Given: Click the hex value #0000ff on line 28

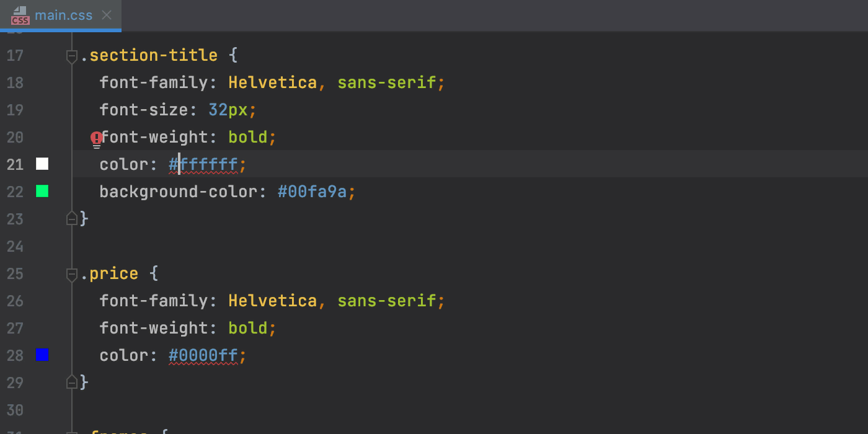Looking at the screenshot, I should pos(203,355).
